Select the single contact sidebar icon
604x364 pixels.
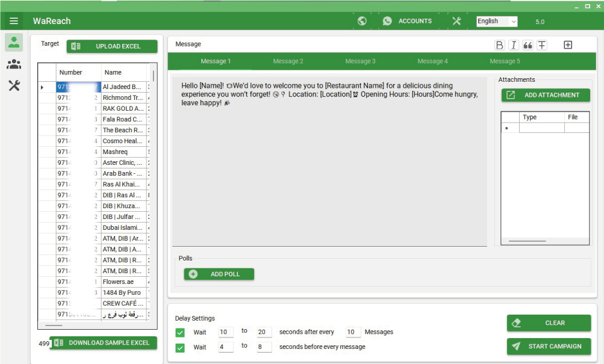click(x=14, y=42)
